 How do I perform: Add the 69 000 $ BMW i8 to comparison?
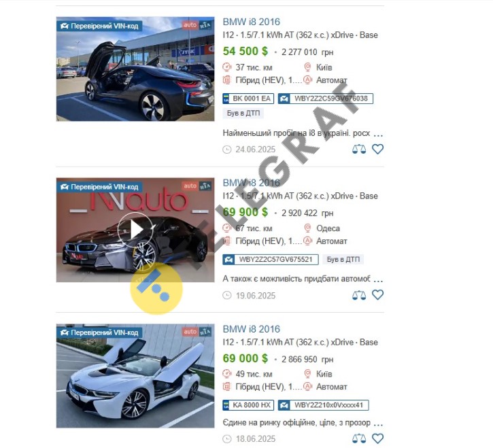click(x=359, y=438)
